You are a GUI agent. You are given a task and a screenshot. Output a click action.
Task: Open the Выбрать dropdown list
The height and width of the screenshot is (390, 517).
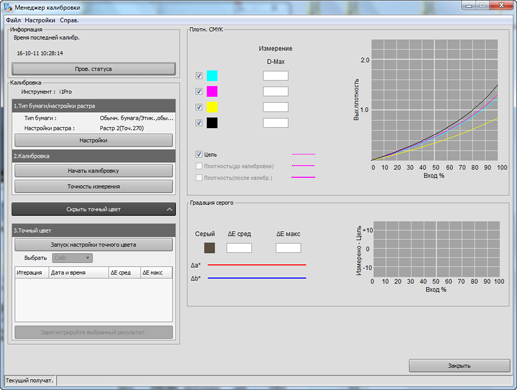point(72,258)
